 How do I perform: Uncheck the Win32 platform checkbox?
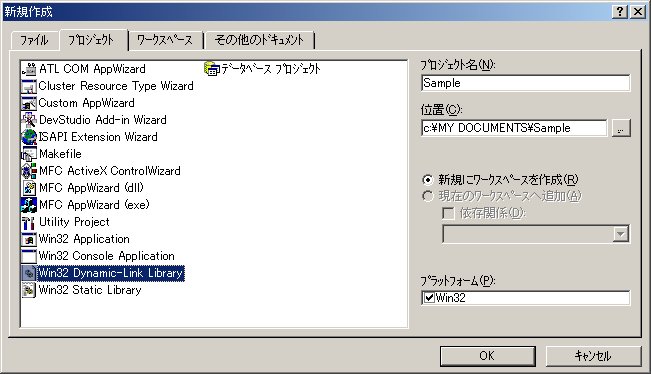click(429, 298)
